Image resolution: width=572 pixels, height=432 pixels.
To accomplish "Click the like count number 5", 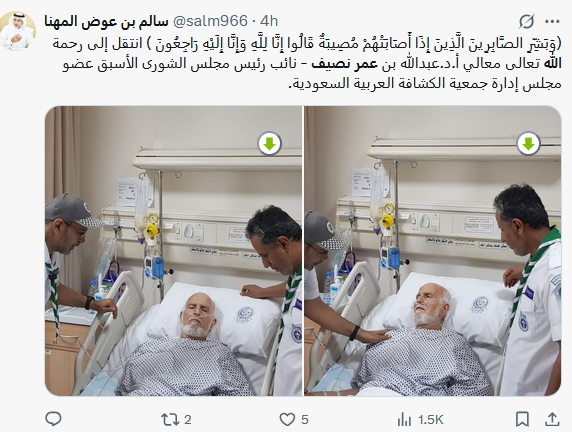I will pyautogui.click(x=305, y=420).
